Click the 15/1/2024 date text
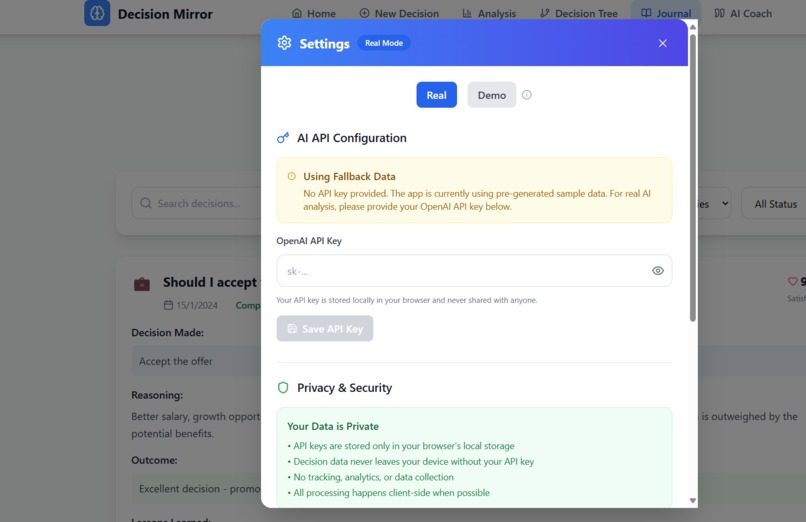Viewport: 806px width, 522px height. click(197, 305)
